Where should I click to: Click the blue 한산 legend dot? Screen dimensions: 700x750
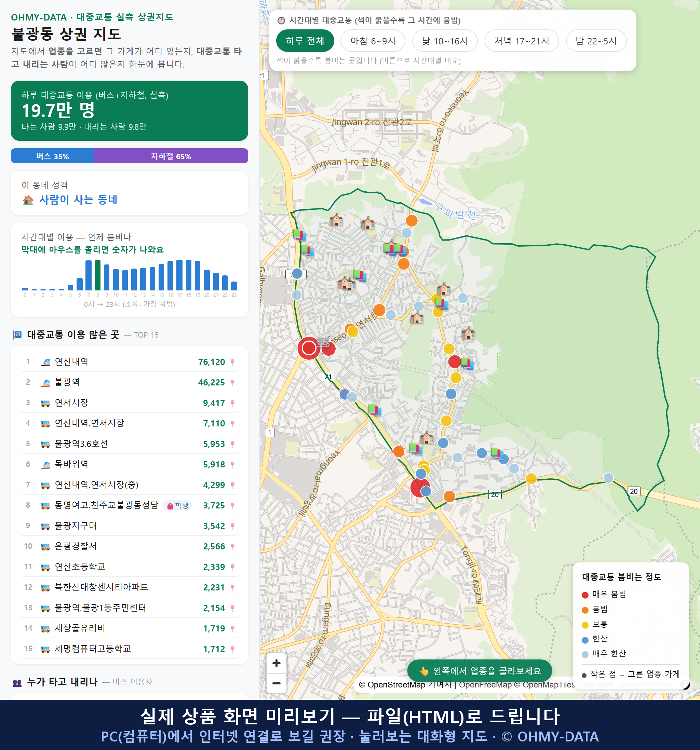[x=585, y=640]
